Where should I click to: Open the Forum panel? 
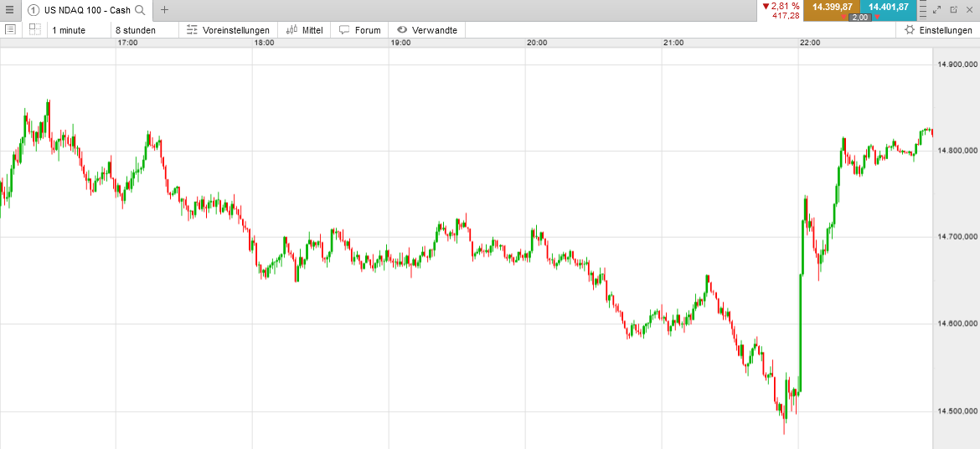[x=360, y=30]
